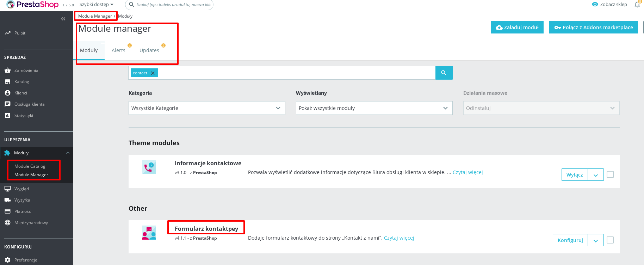Screen dimensions: 644x265
Task: Click the Wysyłka truck icon
Action: [x=7, y=200]
